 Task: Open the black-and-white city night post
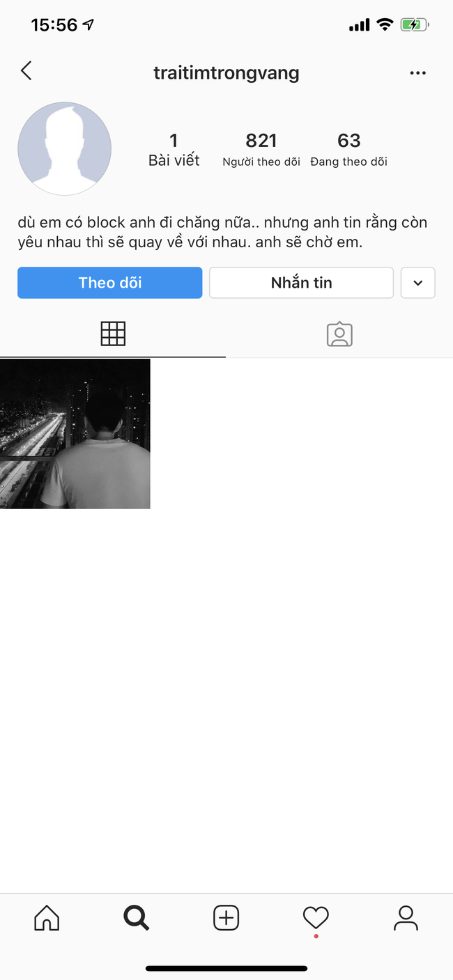point(75,434)
